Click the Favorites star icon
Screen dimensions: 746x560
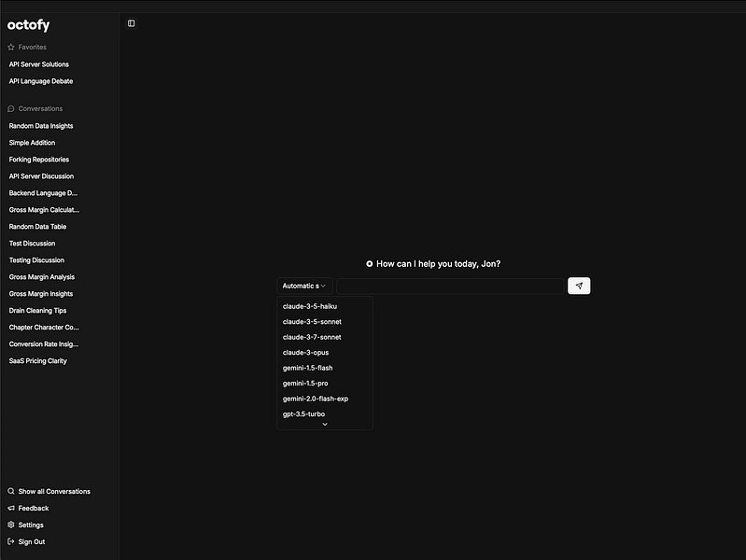(x=11, y=47)
